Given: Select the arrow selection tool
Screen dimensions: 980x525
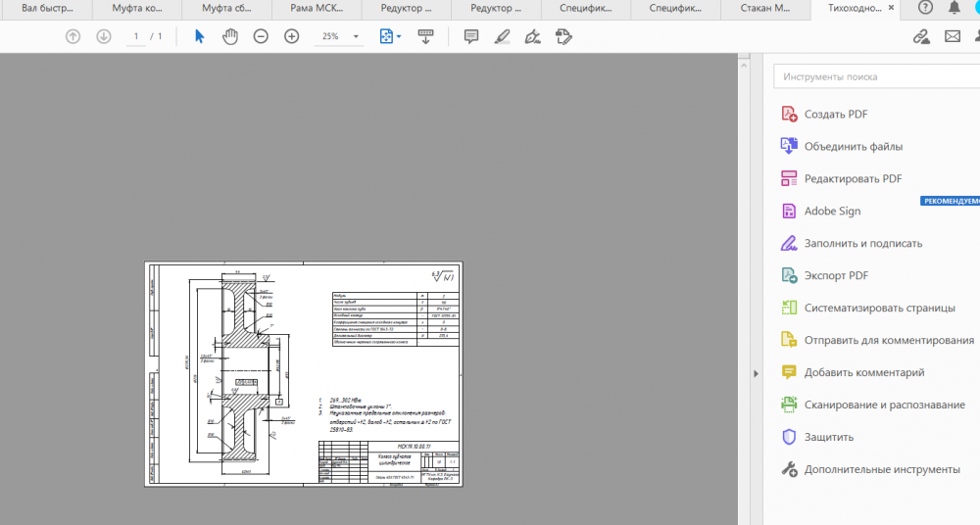Looking at the screenshot, I should 199,36.
